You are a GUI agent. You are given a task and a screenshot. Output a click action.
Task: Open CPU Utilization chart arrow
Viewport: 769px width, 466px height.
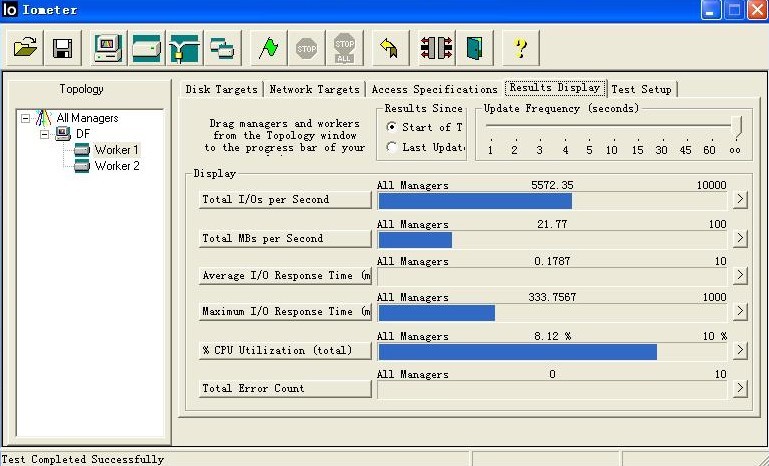pyautogui.click(x=740, y=350)
